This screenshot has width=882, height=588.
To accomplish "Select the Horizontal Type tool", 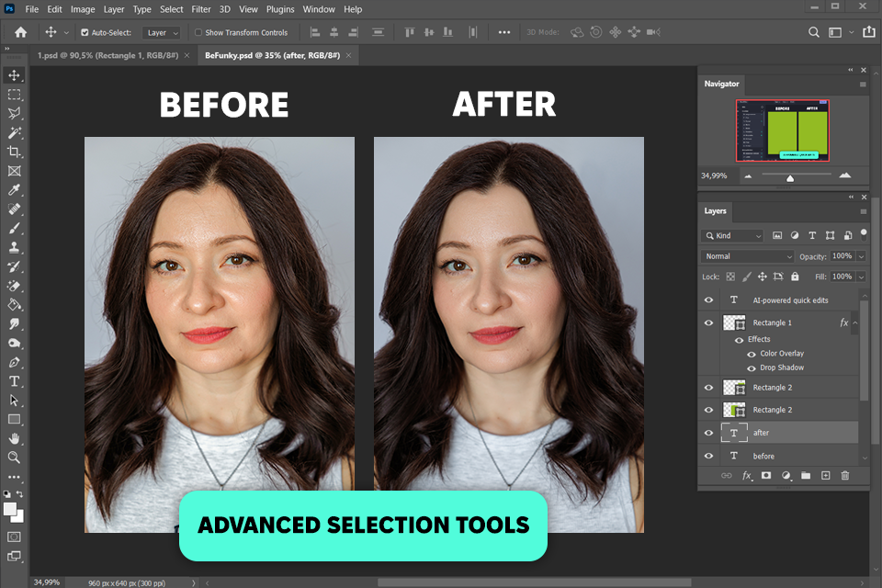I will (x=14, y=381).
